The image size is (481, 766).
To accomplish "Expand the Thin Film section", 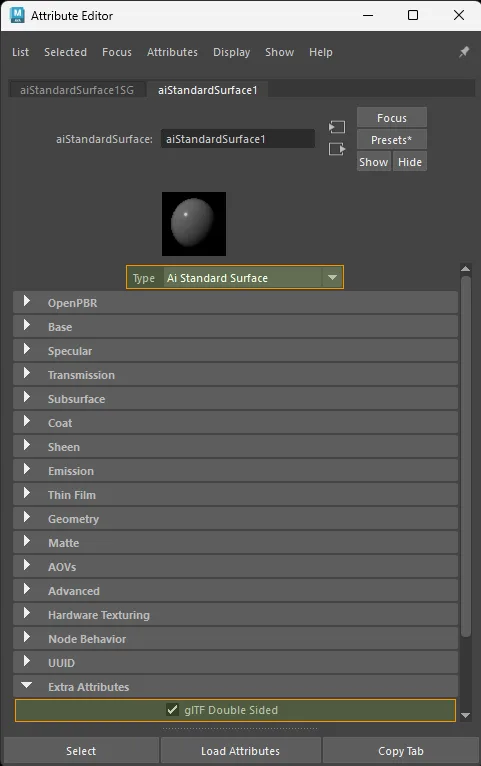I will click(235, 495).
